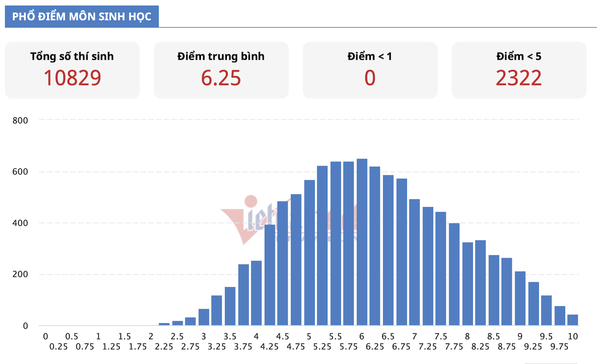Click the Điểm < 5 stat card
The height and width of the screenshot is (364, 597).
click(519, 70)
